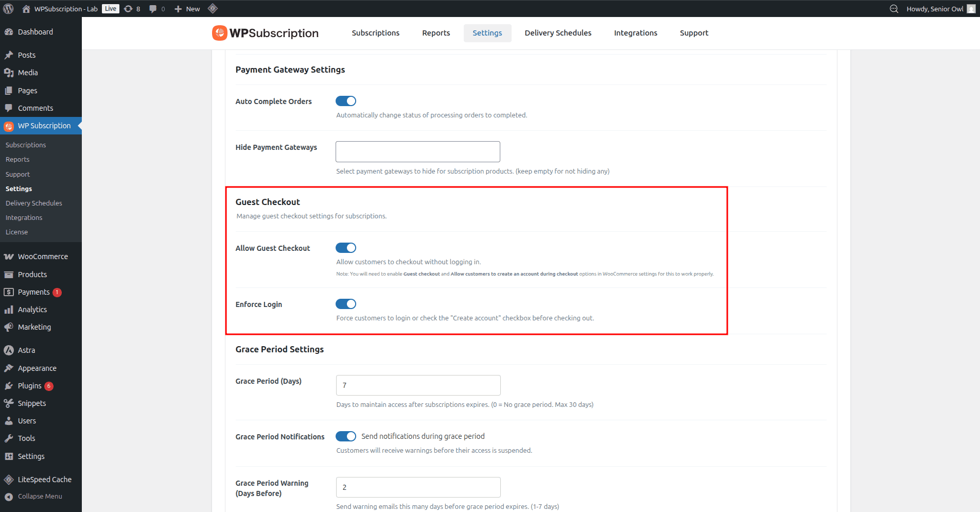
Task: Open the comments bubble in admin bar
Action: click(153, 9)
